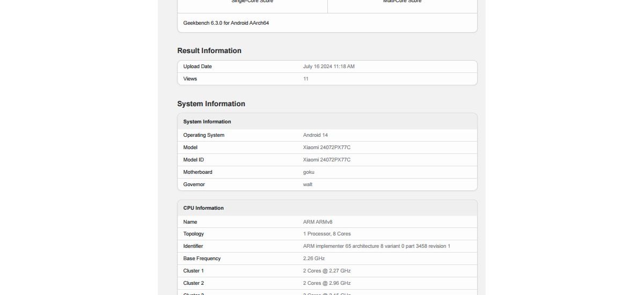Select the goku motherboard value
Screen dimensions: 644x295
click(309, 172)
